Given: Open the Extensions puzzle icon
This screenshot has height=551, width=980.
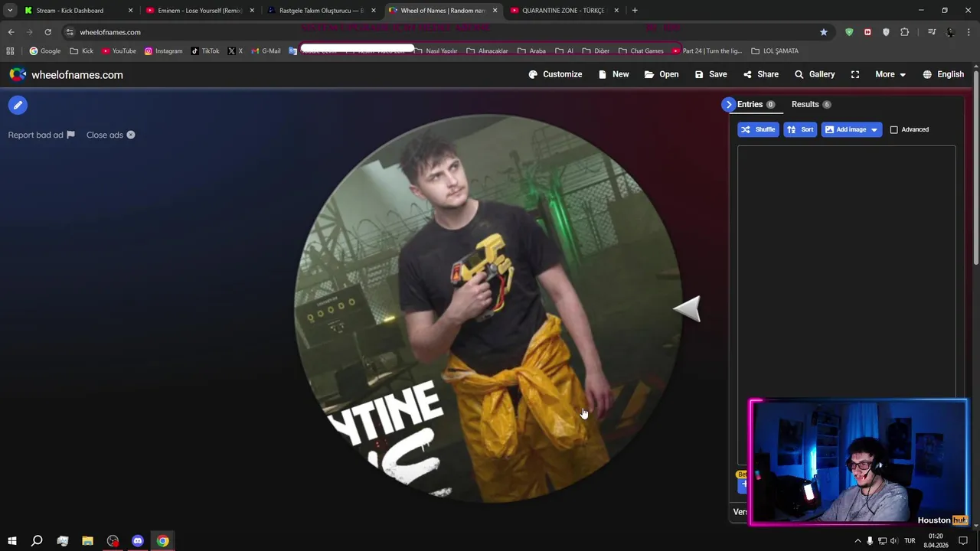Looking at the screenshot, I should [x=905, y=32].
